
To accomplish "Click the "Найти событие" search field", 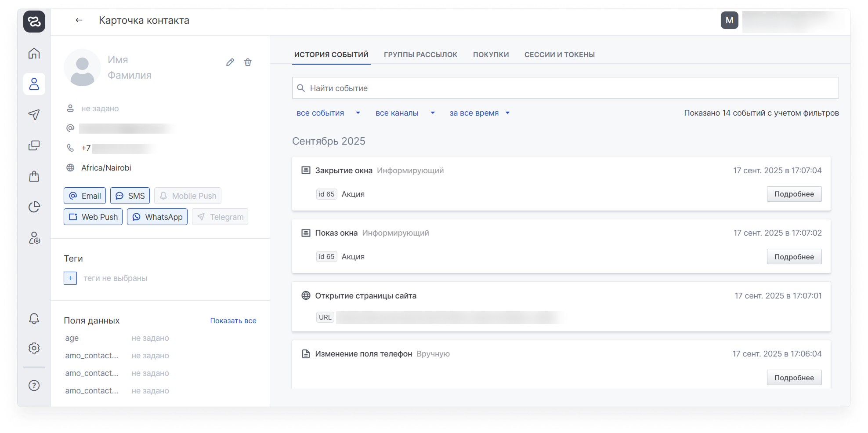I will click(565, 88).
